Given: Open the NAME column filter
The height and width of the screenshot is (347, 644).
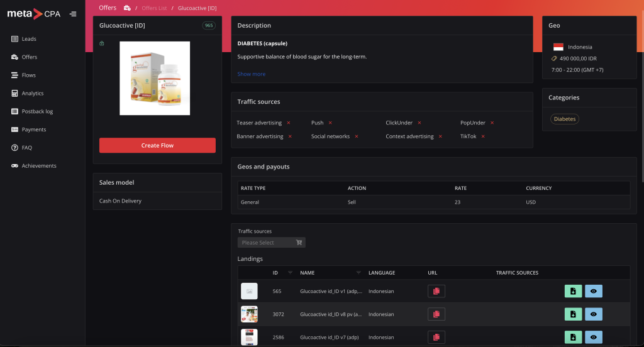Looking at the screenshot, I should [358, 273].
